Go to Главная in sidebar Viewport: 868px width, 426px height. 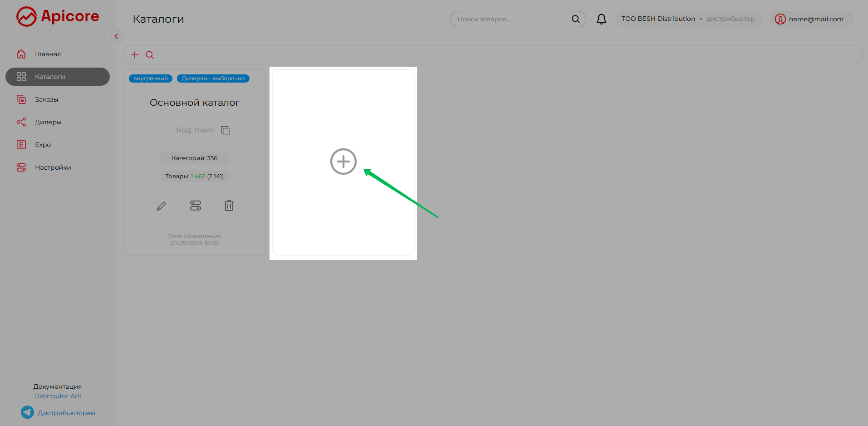click(48, 54)
